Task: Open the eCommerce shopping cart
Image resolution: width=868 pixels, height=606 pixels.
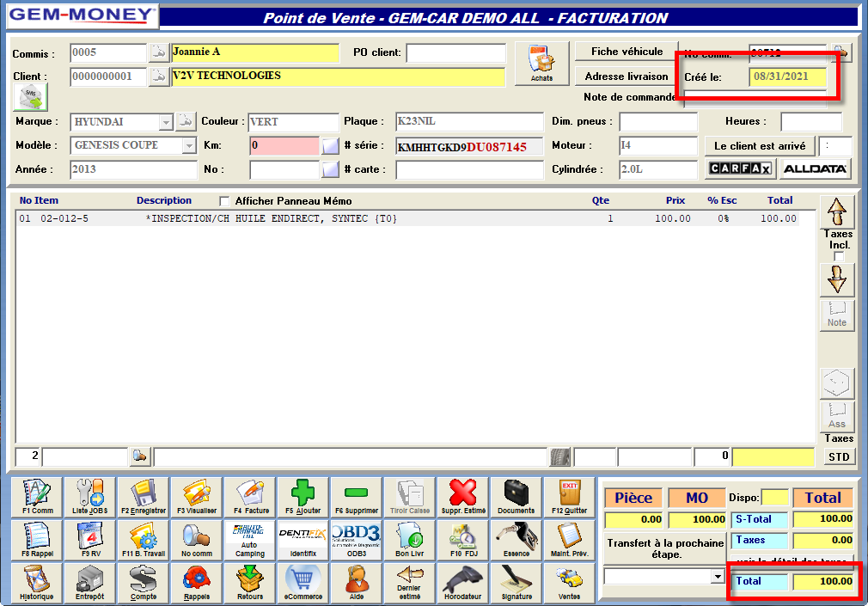Action: pos(303,583)
